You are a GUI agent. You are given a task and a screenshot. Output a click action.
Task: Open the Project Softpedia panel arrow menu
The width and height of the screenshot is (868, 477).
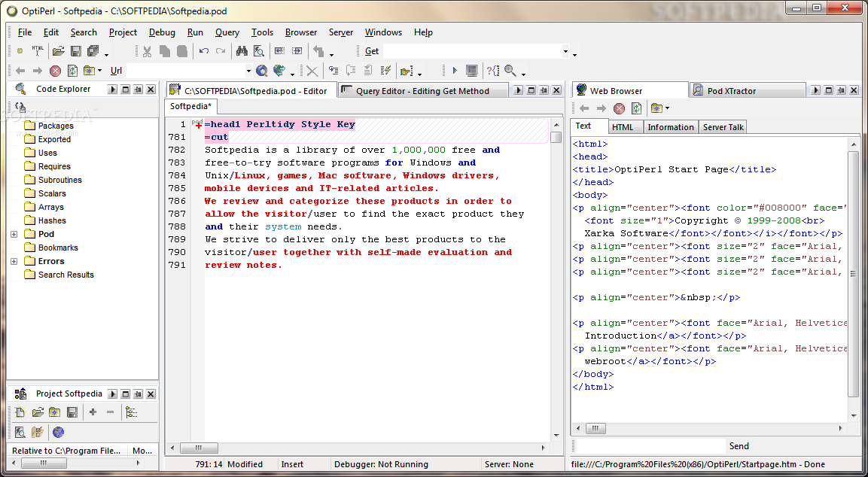(x=112, y=394)
